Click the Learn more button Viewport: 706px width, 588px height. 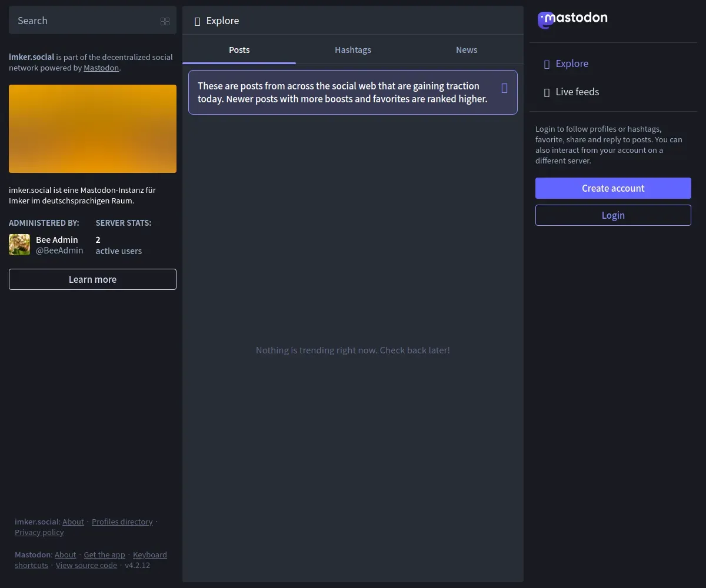[92, 279]
